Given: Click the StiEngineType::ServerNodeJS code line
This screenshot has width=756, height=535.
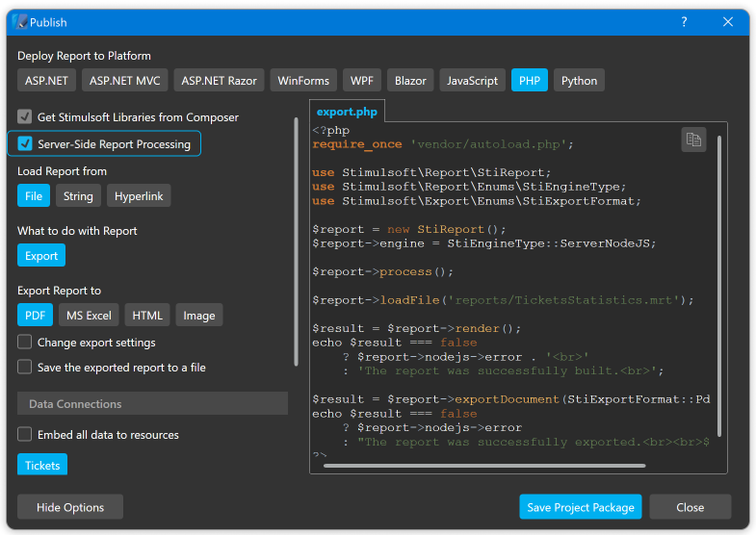Looking at the screenshot, I should [484, 243].
